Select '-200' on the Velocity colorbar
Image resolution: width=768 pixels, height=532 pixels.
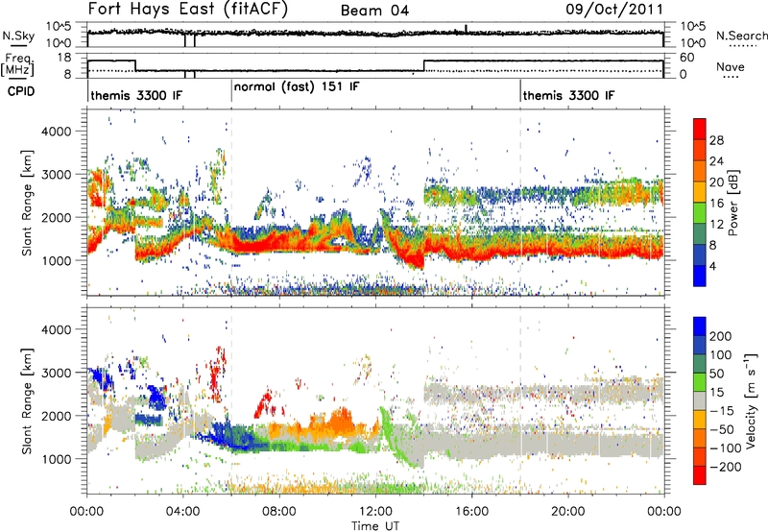tap(726, 467)
